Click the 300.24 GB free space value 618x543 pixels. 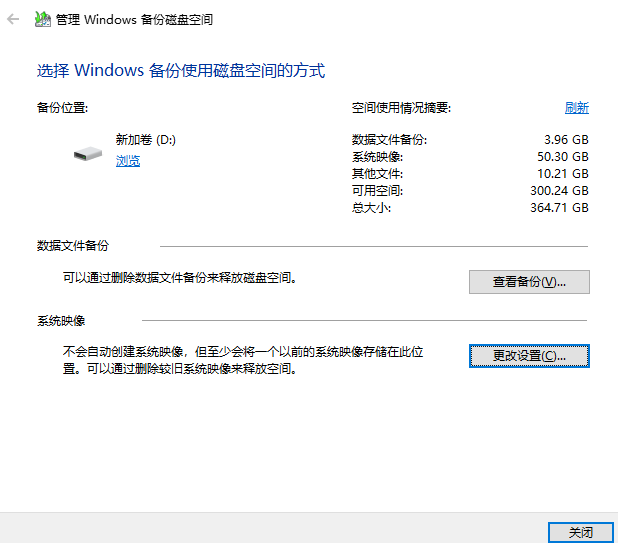tap(559, 190)
